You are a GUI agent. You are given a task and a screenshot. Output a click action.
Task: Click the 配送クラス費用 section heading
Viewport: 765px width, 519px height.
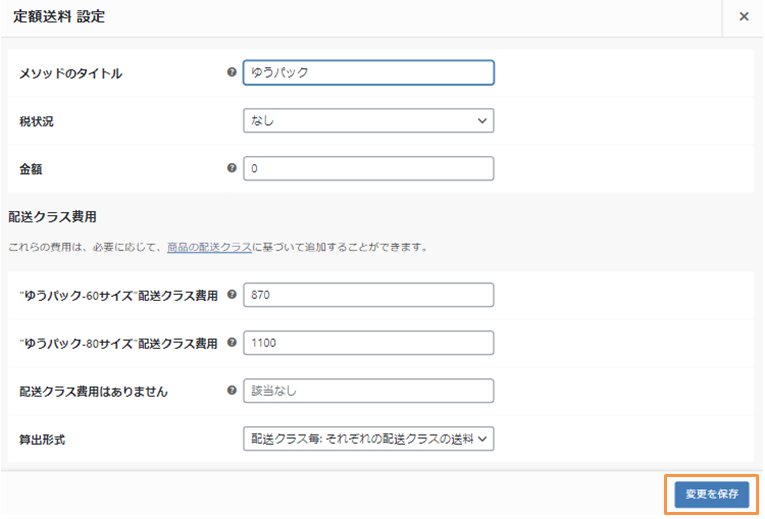tap(52, 217)
